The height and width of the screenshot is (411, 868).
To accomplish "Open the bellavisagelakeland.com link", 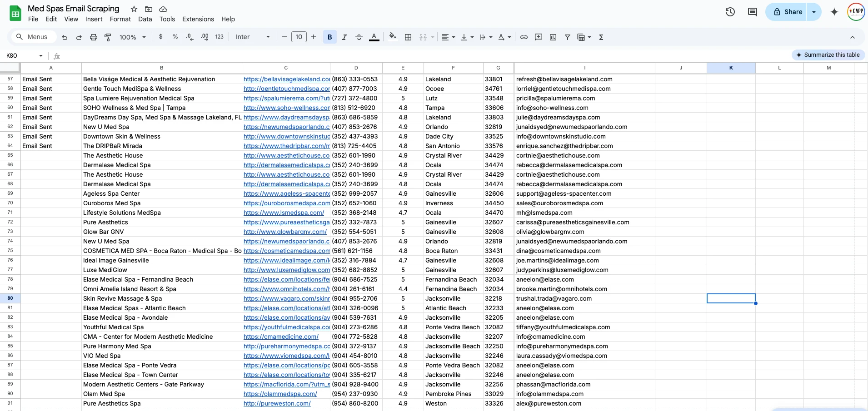I will click(x=287, y=79).
